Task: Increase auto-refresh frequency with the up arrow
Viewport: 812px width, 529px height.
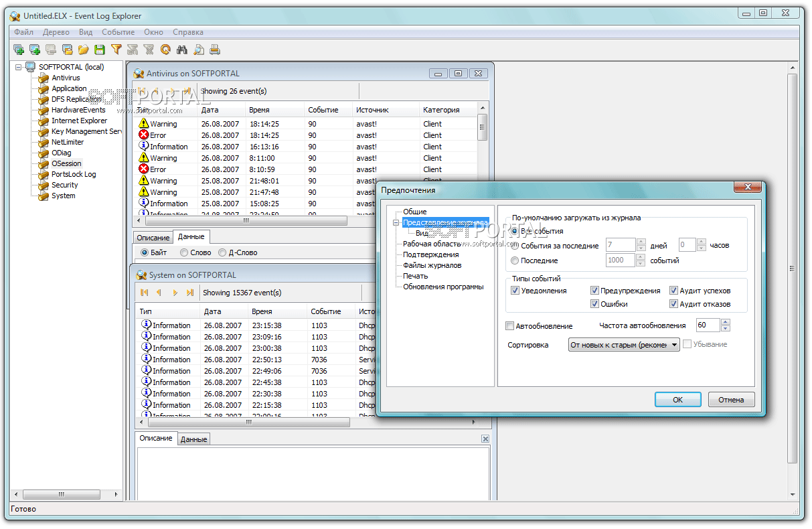Action: [725, 322]
